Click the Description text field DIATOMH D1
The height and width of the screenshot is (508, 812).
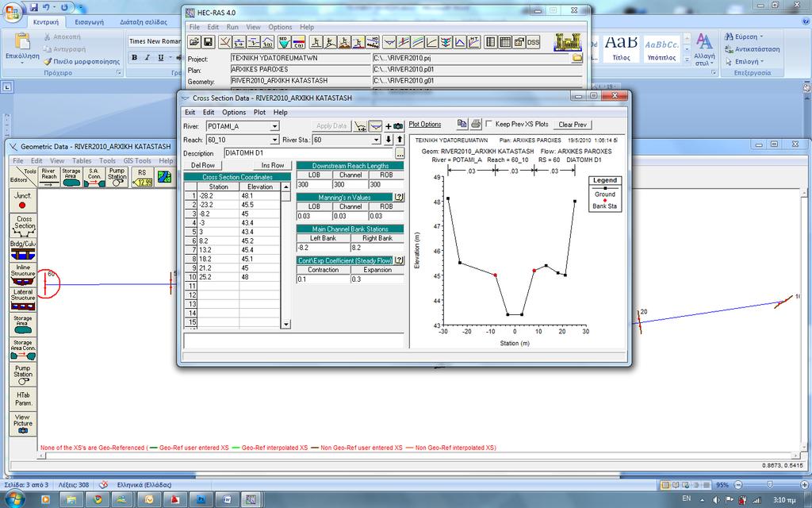pos(309,153)
